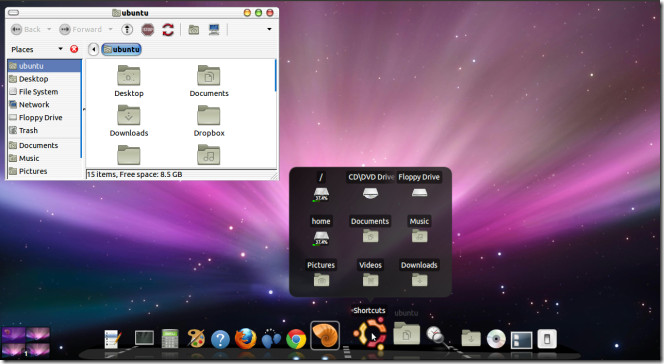664x364 pixels.
Task: Open the ubuntu documents folder stack in dock
Action: [x=407, y=333]
